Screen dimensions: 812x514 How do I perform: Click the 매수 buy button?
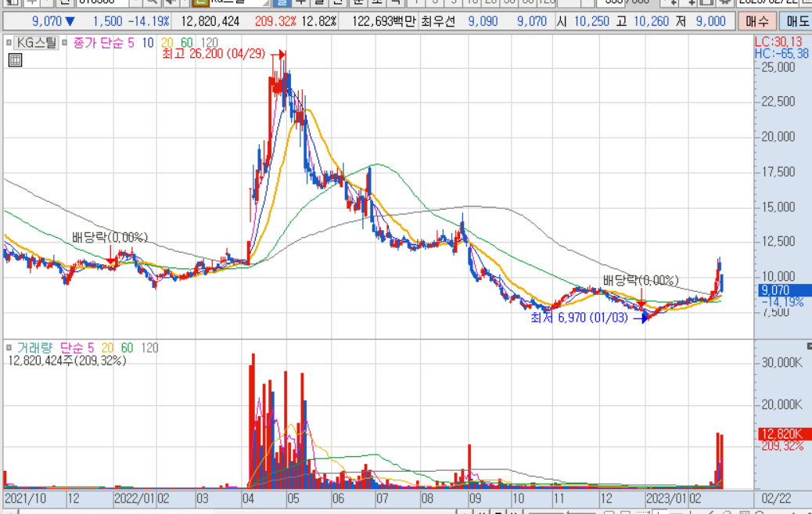[x=756, y=21]
